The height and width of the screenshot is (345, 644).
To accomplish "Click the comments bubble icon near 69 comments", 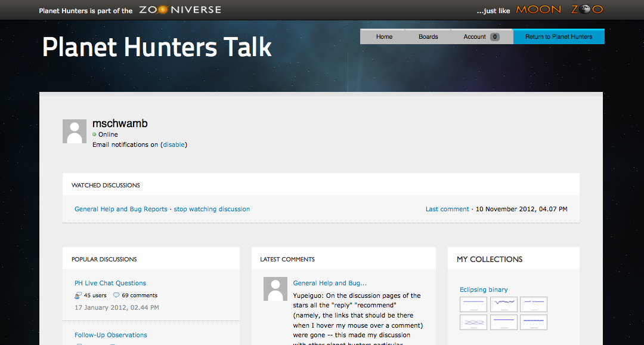I will (116, 295).
